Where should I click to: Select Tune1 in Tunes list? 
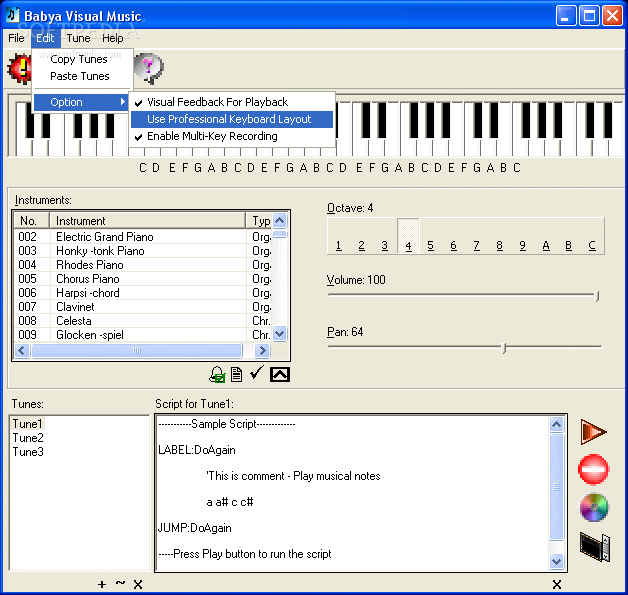(x=27, y=424)
